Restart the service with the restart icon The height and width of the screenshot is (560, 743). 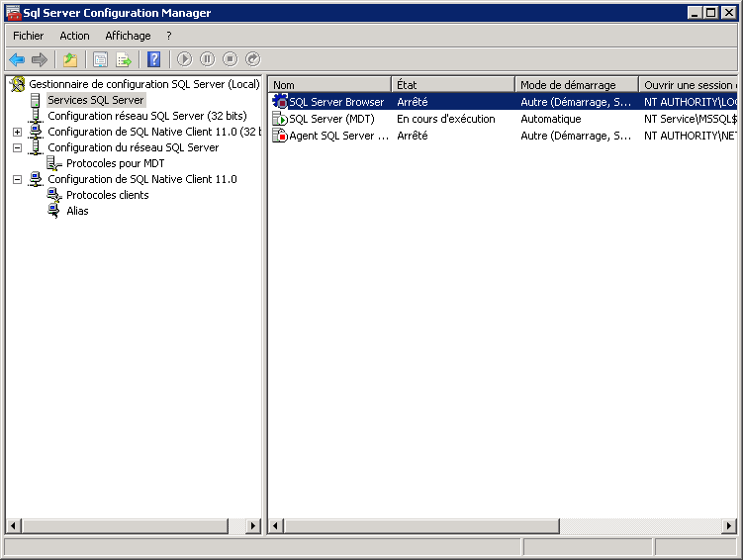[252, 59]
